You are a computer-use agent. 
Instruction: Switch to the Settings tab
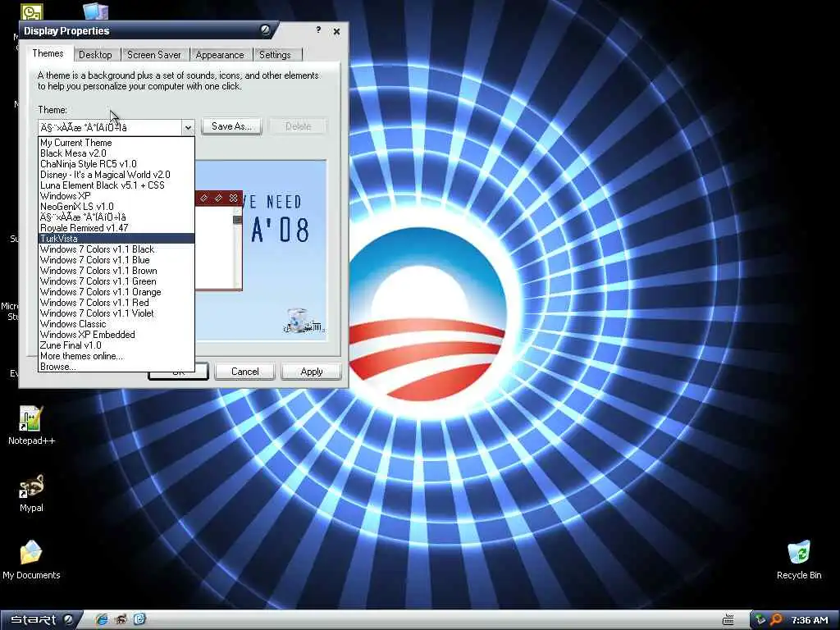click(275, 55)
